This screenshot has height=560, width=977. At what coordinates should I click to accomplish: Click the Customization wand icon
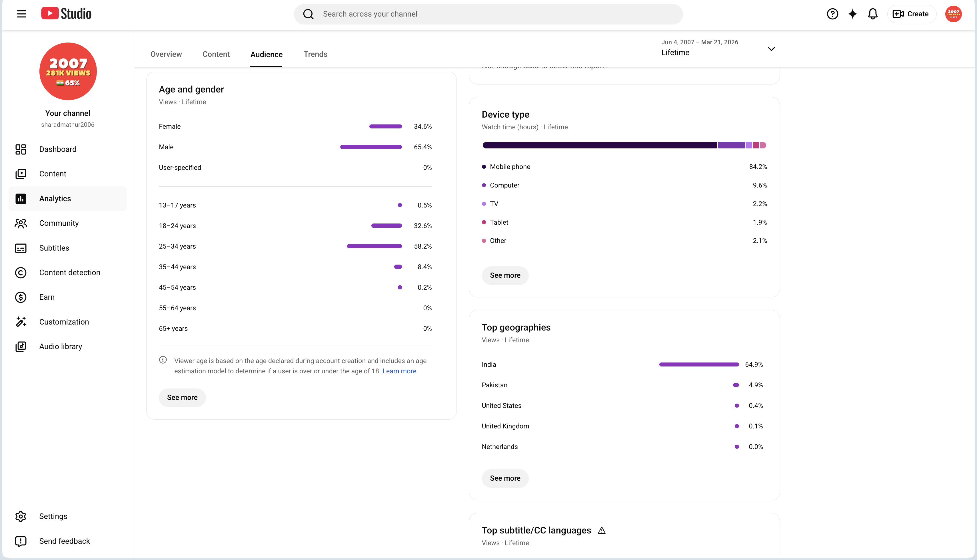tap(21, 322)
